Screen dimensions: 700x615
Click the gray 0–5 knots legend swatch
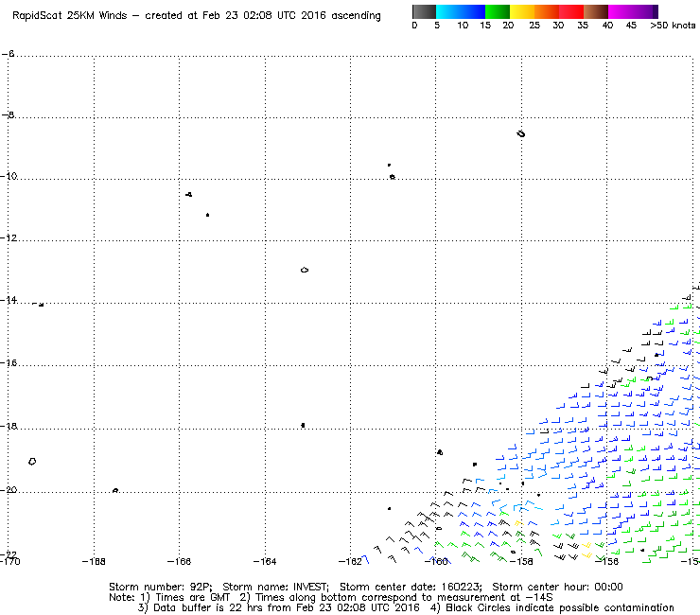(424, 11)
